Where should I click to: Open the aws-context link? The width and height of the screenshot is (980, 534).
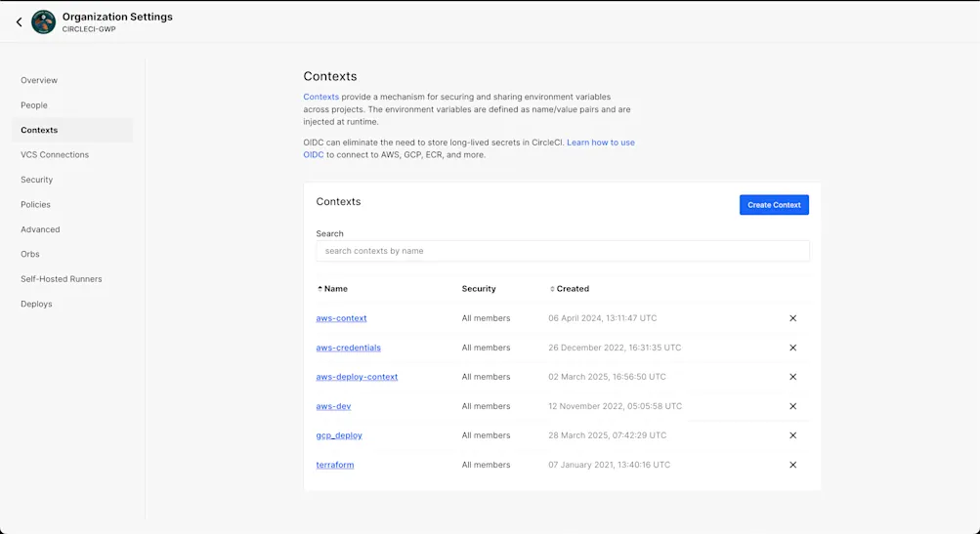(x=341, y=318)
